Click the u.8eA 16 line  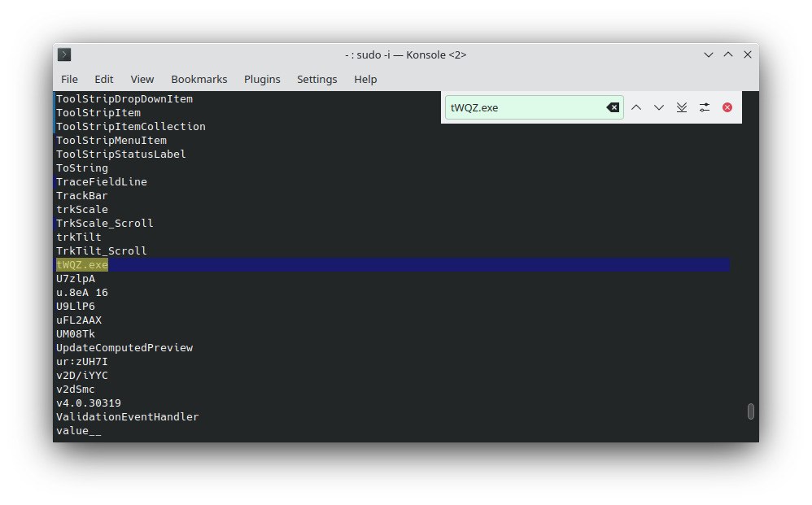point(82,292)
